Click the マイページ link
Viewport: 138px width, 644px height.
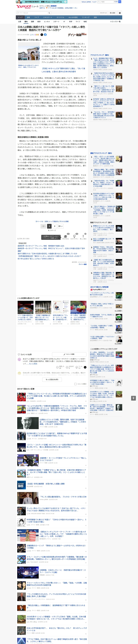[103, 13]
